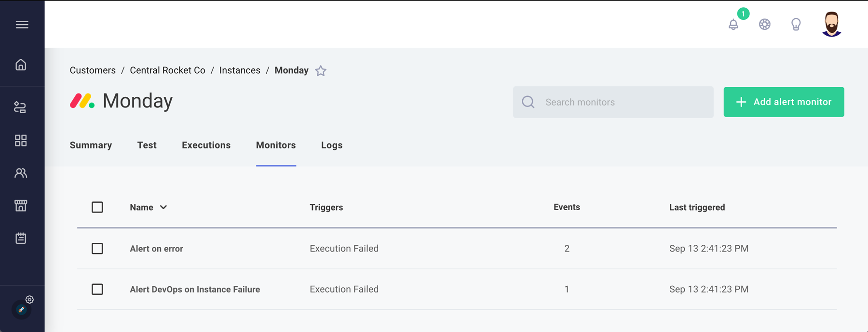Click Execution Failed in Alert DevOps row
The image size is (868, 332).
click(344, 289)
